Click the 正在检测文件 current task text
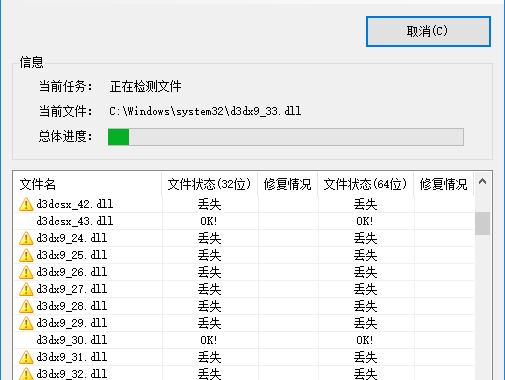 click(145, 86)
